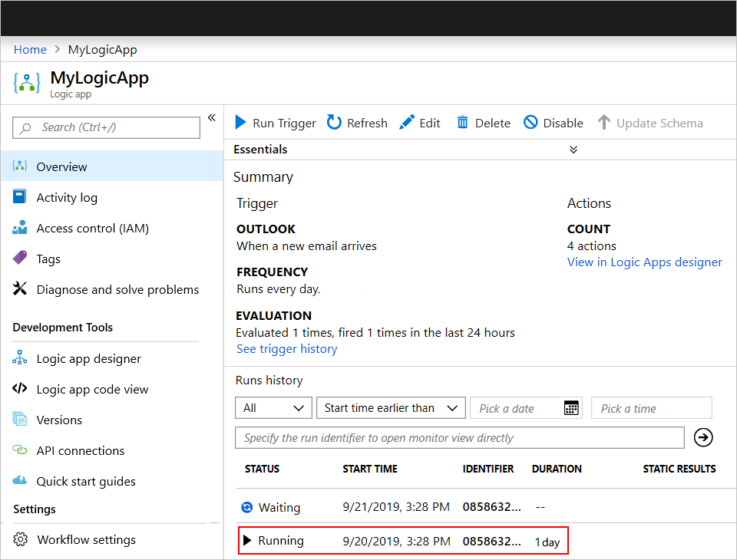
Task: Click the Refresh circular arrow icon
Action: (x=334, y=122)
